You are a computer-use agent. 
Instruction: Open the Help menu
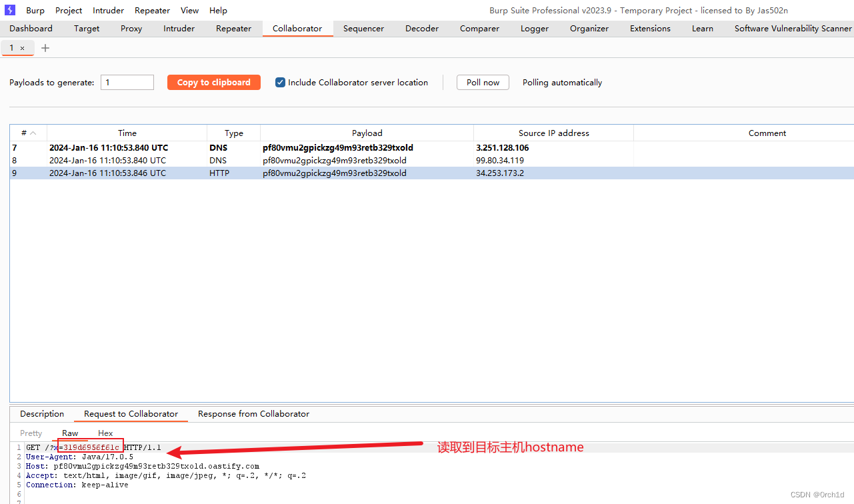pos(218,10)
